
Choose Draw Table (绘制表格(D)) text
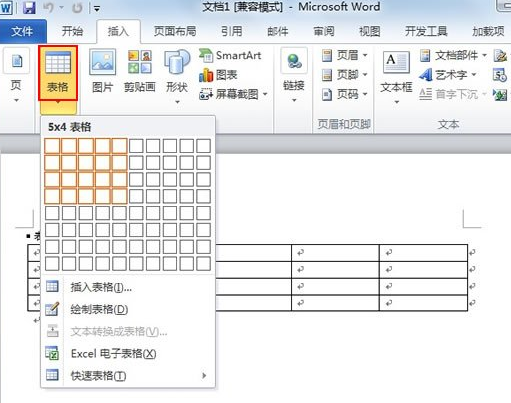pyautogui.click(x=99, y=309)
